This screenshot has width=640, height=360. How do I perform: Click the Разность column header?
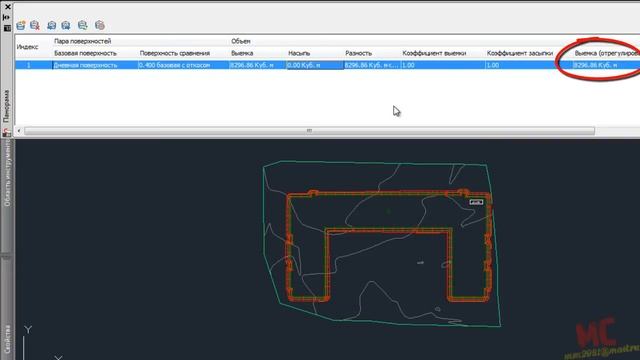(358, 53)
